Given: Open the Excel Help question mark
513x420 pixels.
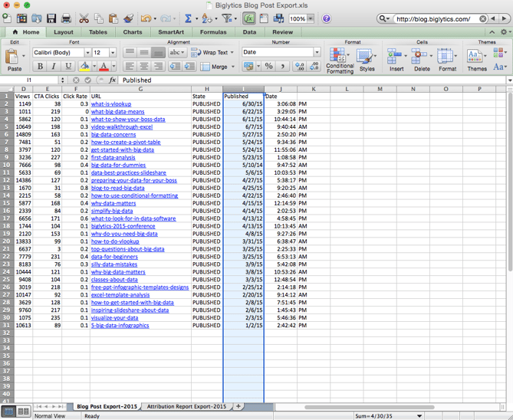Looking at the screenshot, I should tap(326, 18).
